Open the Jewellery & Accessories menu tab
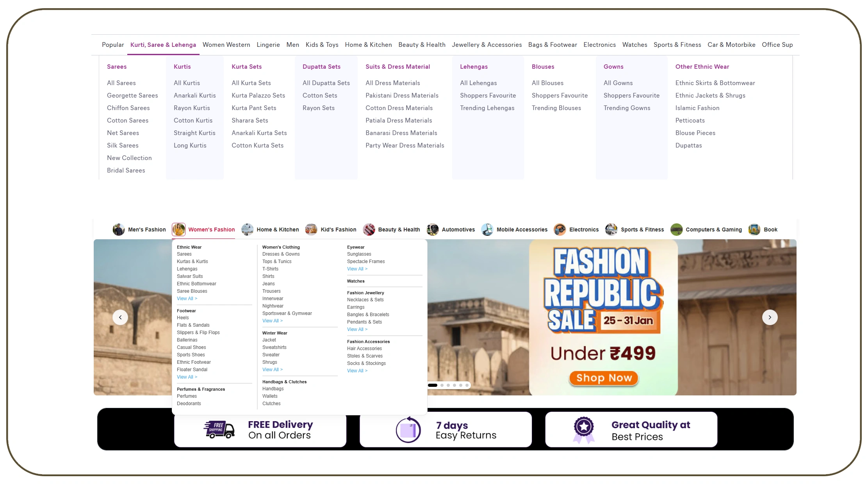This screenshot has height=484, width=868. pyautogui.click(x=487, y=45)
